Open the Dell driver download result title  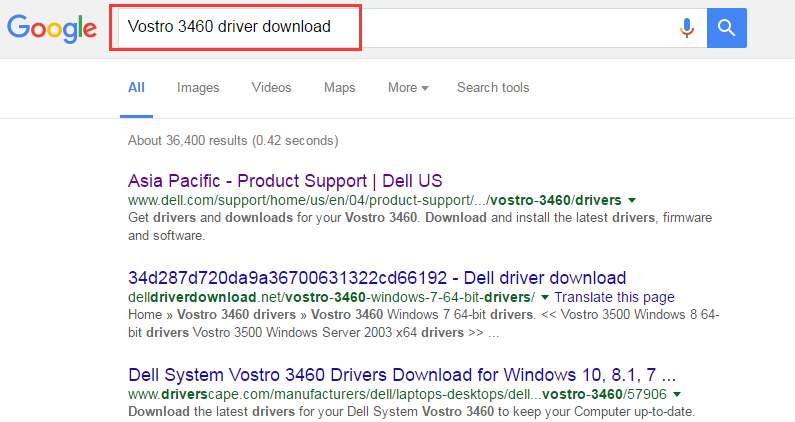point(377,278)
